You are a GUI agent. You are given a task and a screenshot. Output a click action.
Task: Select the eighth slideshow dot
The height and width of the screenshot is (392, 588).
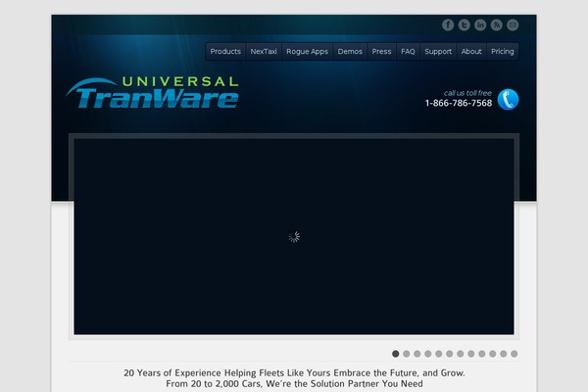[471, 354]
